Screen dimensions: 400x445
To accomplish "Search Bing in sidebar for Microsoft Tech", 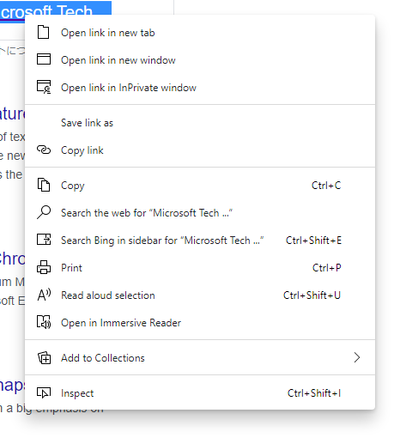I will [x=200, y=240].
